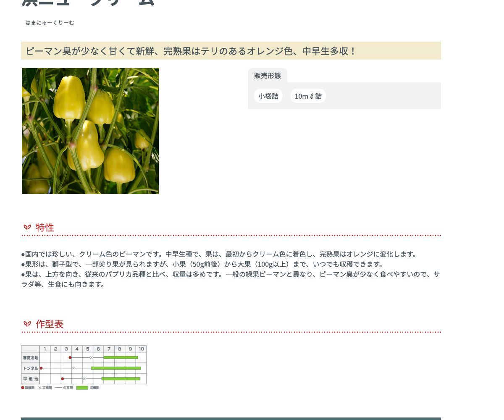Viewport: 504px width, 420px height.
Task: Click the green 収穫期 legend swatch
Action: click(x=82, y=388)
